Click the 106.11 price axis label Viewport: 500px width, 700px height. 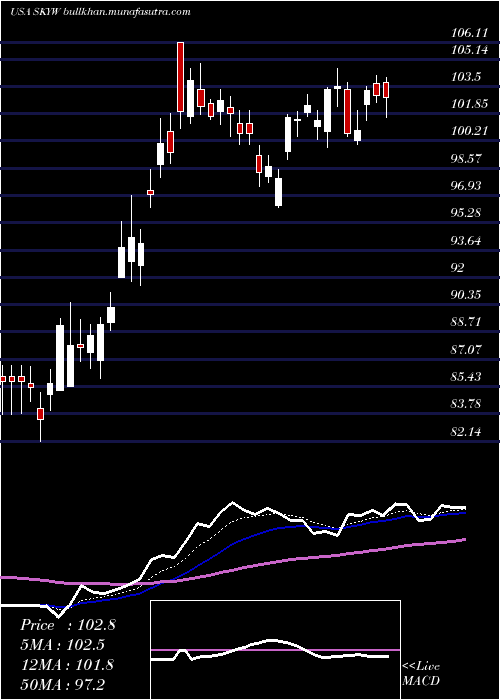tap(468, 33)
